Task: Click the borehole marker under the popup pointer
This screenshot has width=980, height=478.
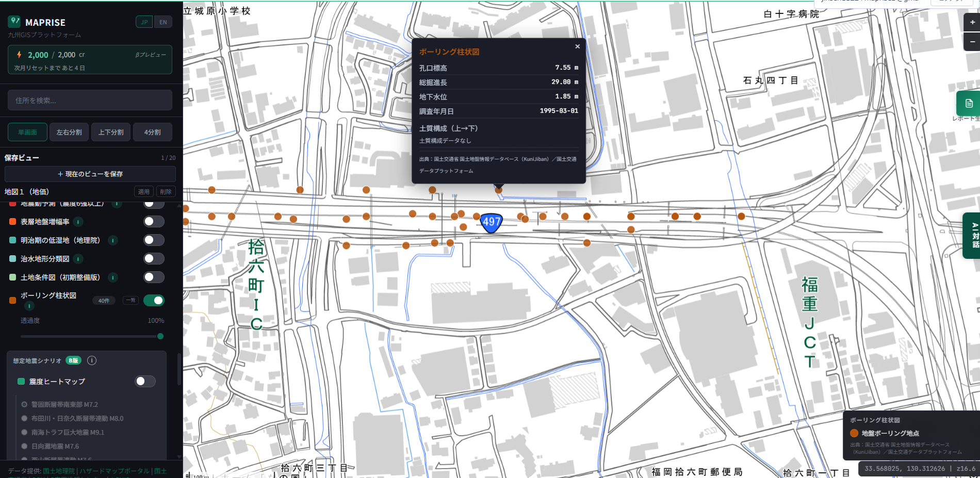Action: coord(498,190)
